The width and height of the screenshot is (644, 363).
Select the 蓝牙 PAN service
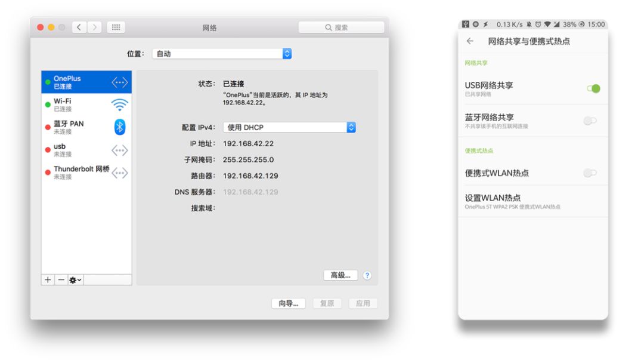tap(86, 127)
